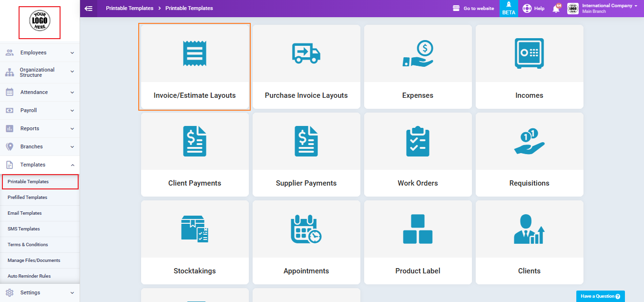Screen dimensions: 644x302
Task: Click the Product Label card label
Action: pos(418,271)
